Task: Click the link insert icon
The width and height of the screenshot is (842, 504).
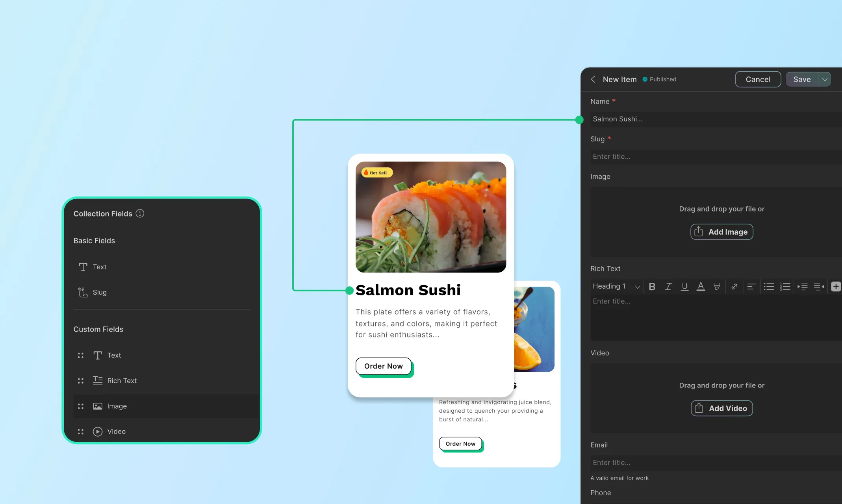Action: coord(733,287)
